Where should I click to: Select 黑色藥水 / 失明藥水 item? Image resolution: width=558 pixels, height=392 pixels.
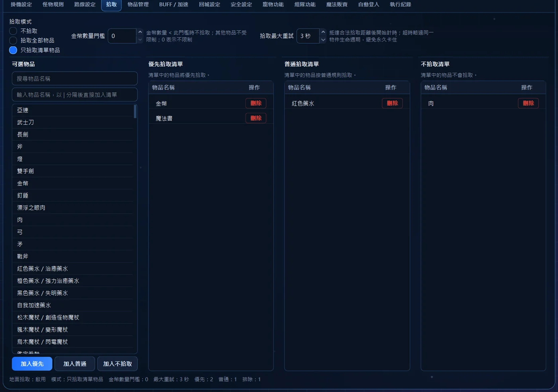(73, 293)
